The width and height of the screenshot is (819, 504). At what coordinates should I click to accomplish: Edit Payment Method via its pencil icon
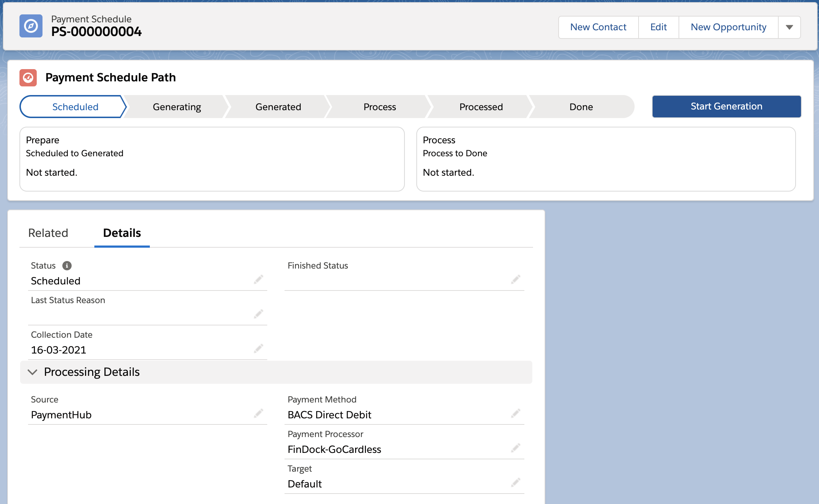(516, 413)
